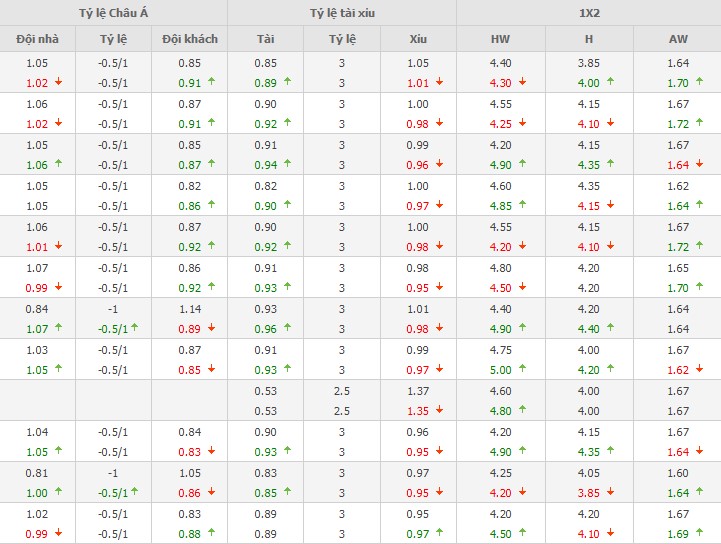Click the green up arrow next to 4.40
721x544 pixels.
pyautogui.click(x=611, y=329)
